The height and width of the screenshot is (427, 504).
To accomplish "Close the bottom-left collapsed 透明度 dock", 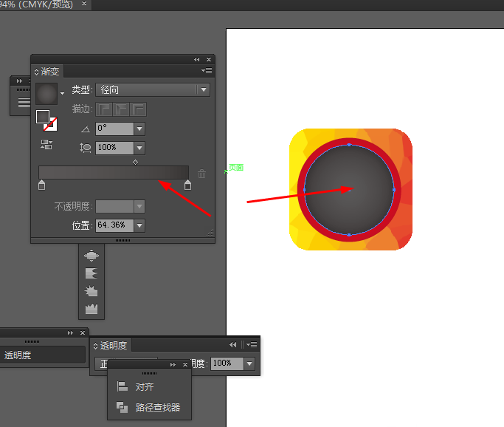I will pos(83,332).
